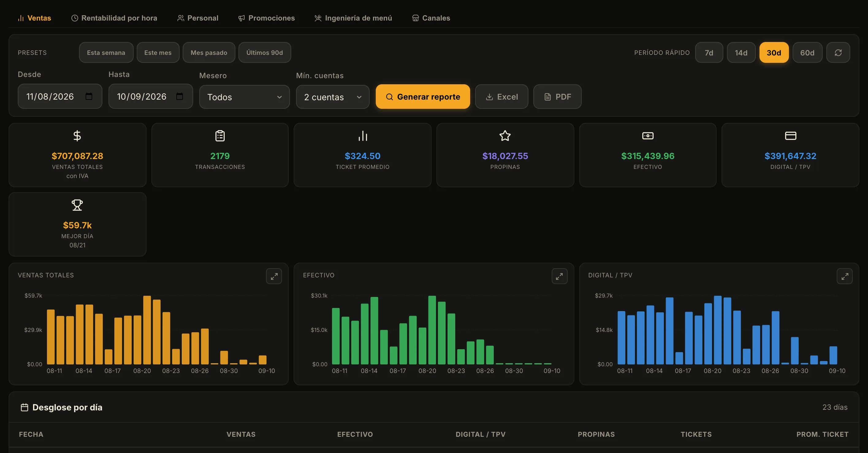Click the star icon on Propinas card
868x453 pixels.
[x=505, y=135]
